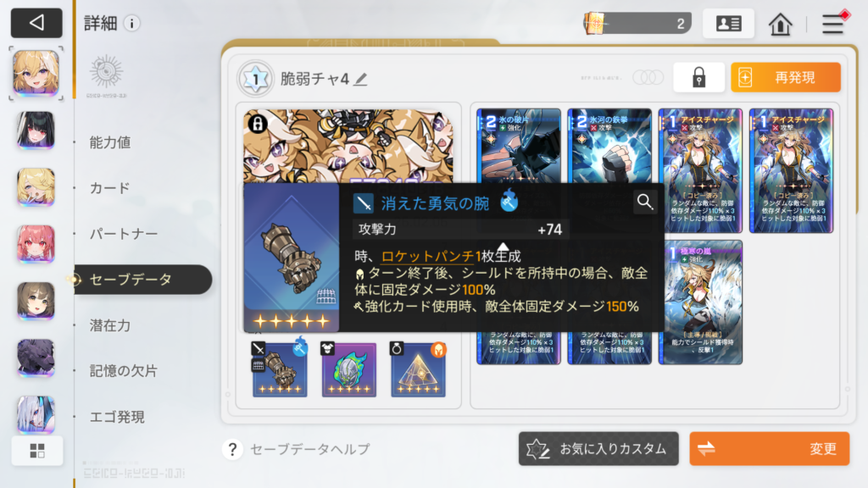Click the info icon beside 詳細
This screenshot has height=488, width=868.
click(131, 23)
